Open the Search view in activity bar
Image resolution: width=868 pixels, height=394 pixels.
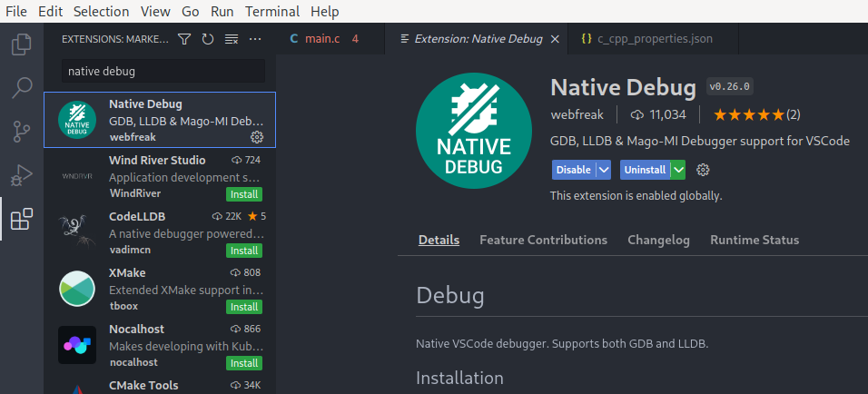(21, 87)
